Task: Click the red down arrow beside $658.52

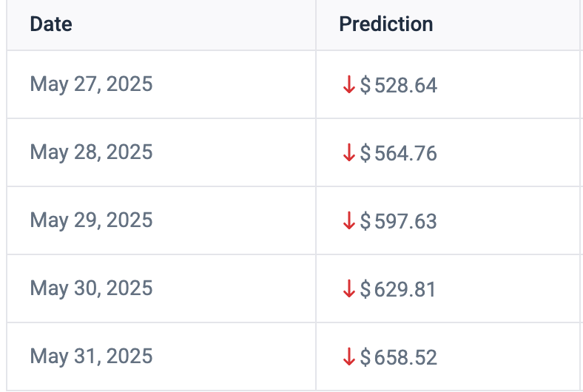Action: tap(348, 356)
